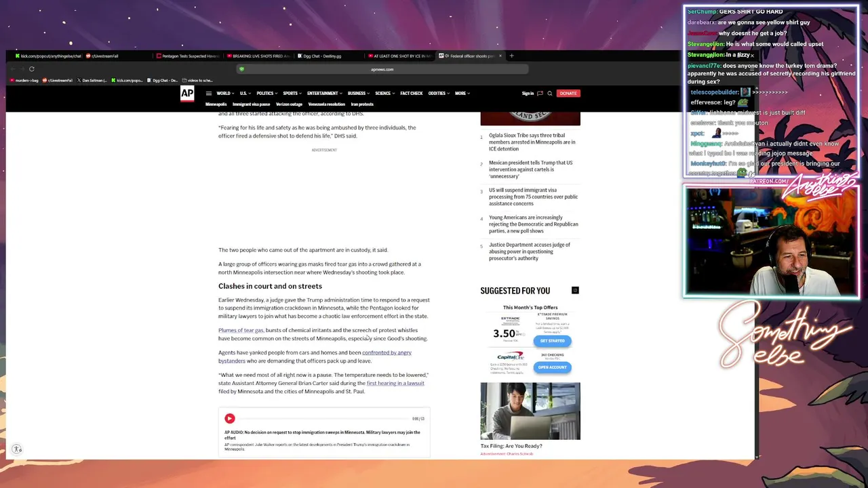The height and width of the screenshot is (488, 868).
Task: Open a new browser tab with the plus icon
Action: (511, 56)
